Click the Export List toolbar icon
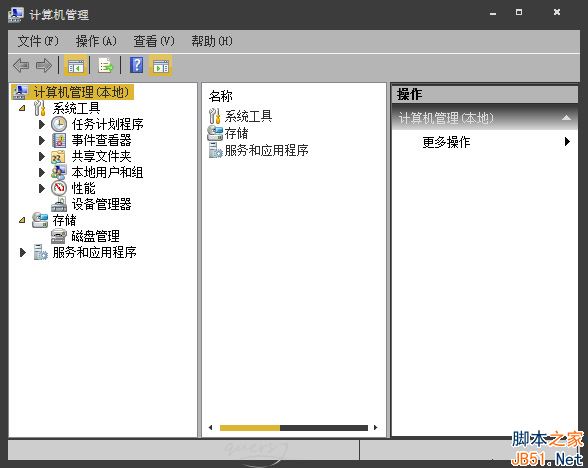588x468 pixels. [105, 66]
